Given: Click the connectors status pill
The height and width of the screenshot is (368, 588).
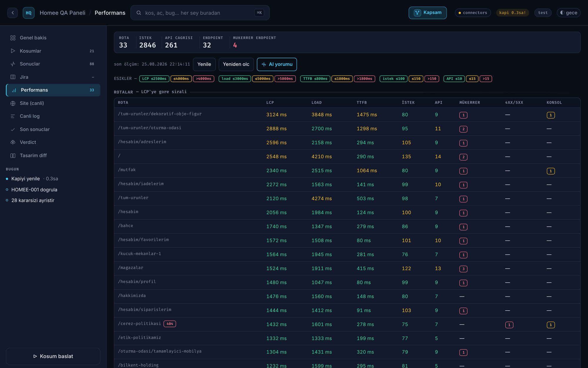Looking at the screenshot, I should pos(473,13).
